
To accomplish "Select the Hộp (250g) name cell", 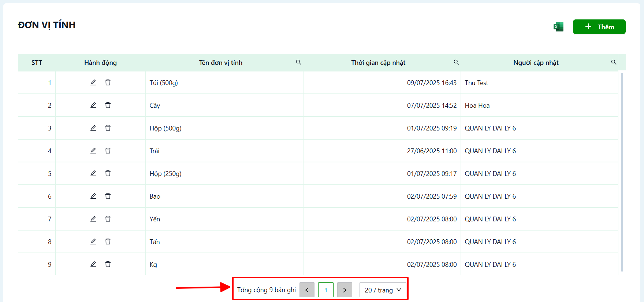I will (x=224, y=174).
